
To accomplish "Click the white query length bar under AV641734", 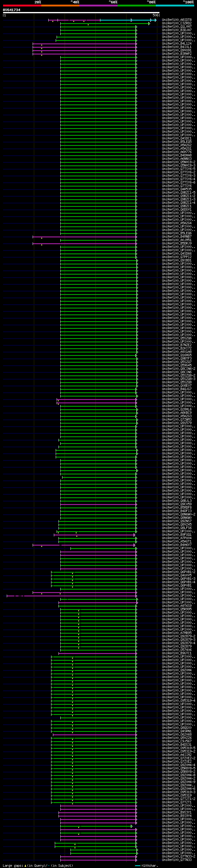I will point(81,13).
